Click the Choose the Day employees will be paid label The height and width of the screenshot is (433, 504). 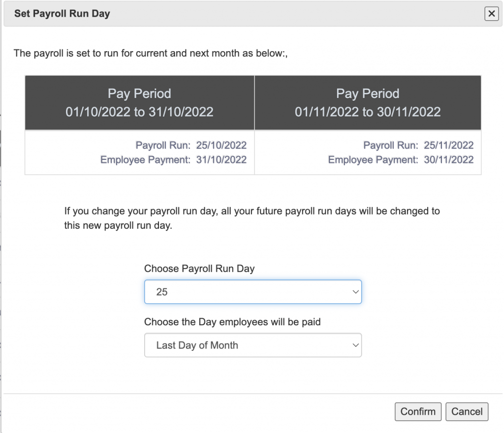coord(232,322)
